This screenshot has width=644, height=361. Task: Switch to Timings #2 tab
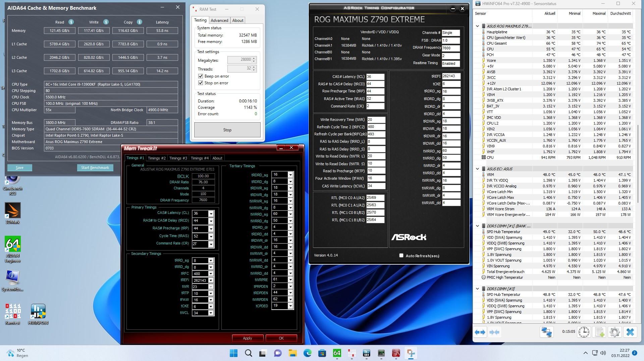tap(157, 158)
